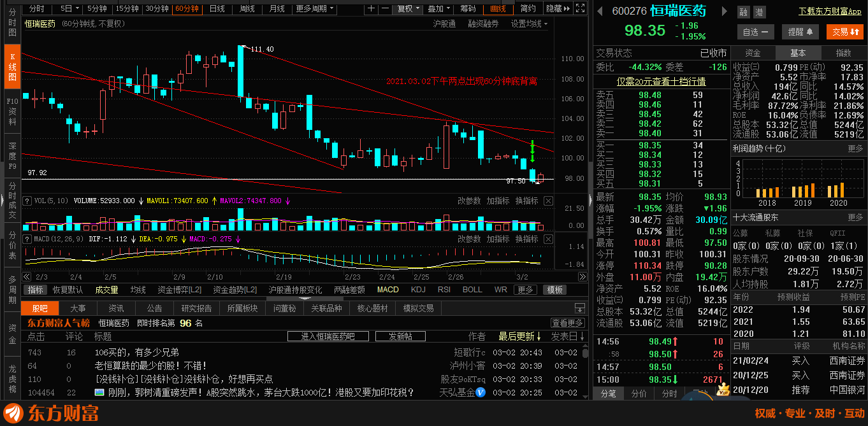Collapse the bottom forum panel icon
The width and height of the screenshot is (868, 426).
tap(579, 308)
